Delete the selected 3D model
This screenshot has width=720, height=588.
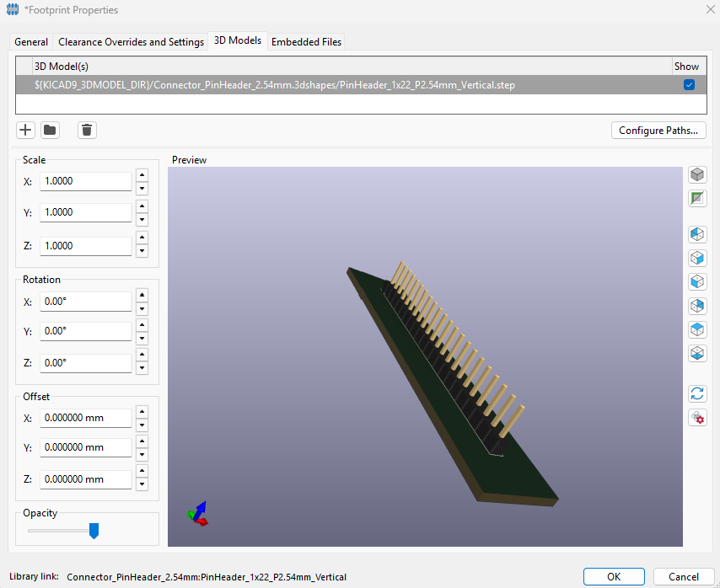coord(87,130)
